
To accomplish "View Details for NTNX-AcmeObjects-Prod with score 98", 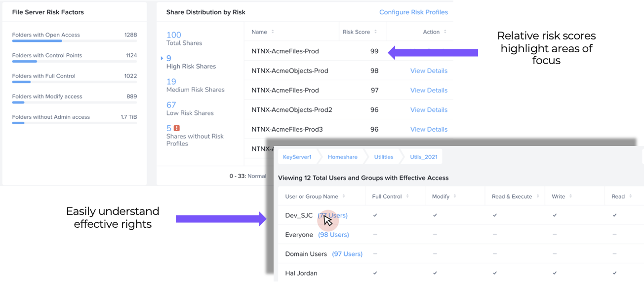I will 429,70.
